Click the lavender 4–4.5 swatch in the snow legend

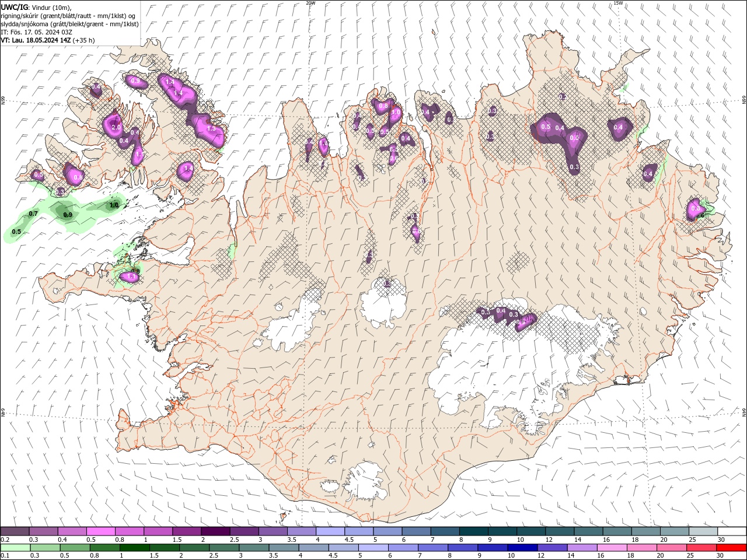330,531
